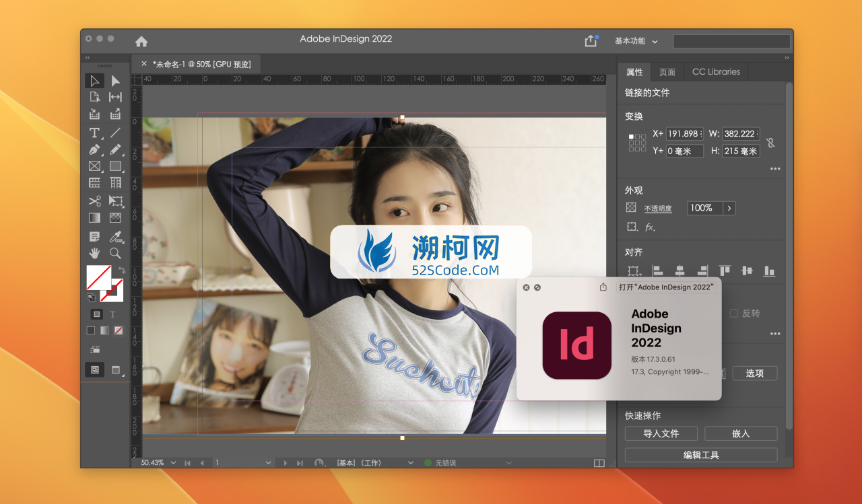
Task: Open more options (…) in 变换 section
Action: click(775, 169)
